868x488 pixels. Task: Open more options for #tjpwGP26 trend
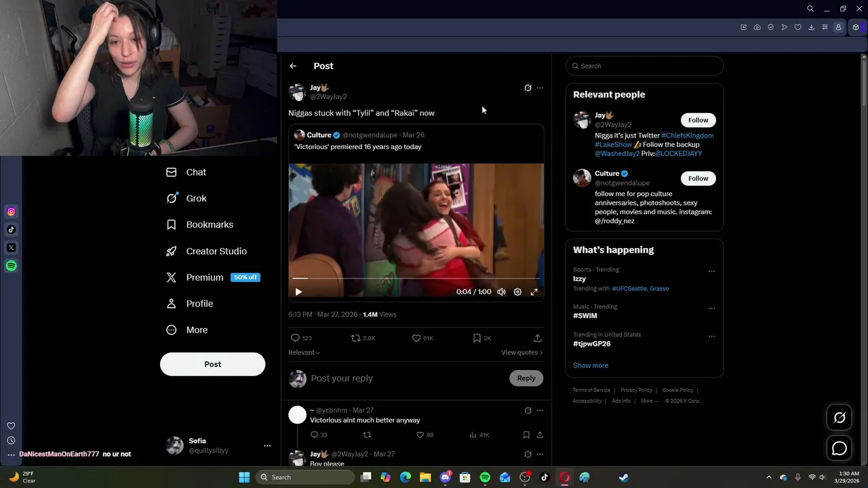tap(711, 336)
